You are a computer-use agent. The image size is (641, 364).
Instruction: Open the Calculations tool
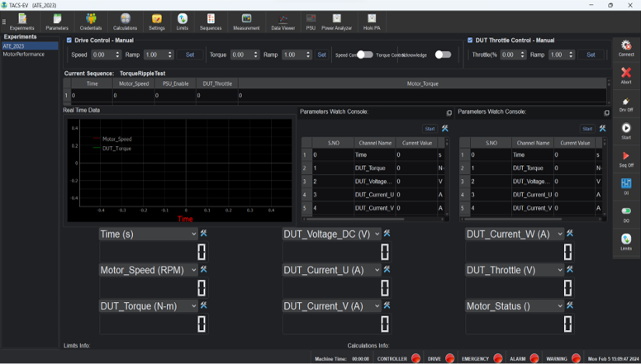pyautogui.click(x=125, y=20)
